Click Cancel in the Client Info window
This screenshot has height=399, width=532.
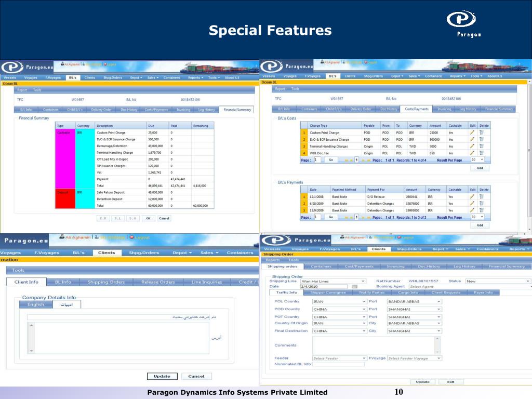coord(196,376)
